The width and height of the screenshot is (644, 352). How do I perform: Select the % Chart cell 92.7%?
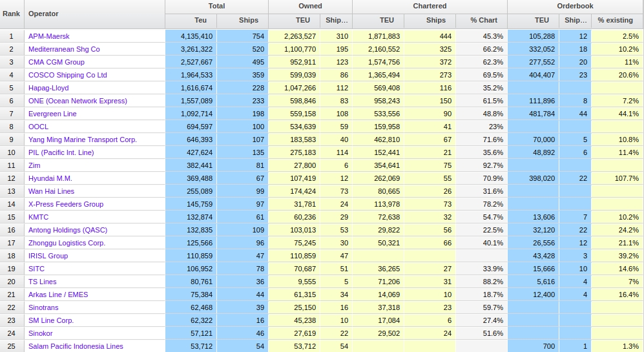point(481,165)
